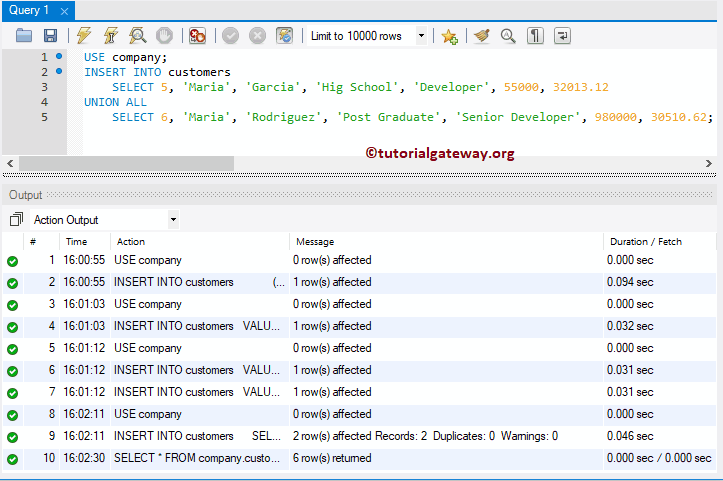
Task: Click the Find magnifying glass icon
Action: (508, 36)
